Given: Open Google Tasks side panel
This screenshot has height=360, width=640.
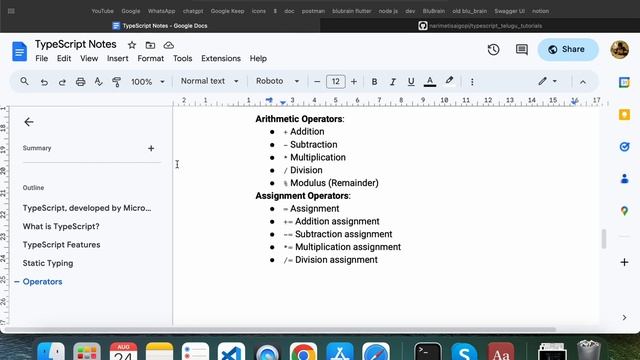Looking at the screenshot, I should [x=624, y=147].
